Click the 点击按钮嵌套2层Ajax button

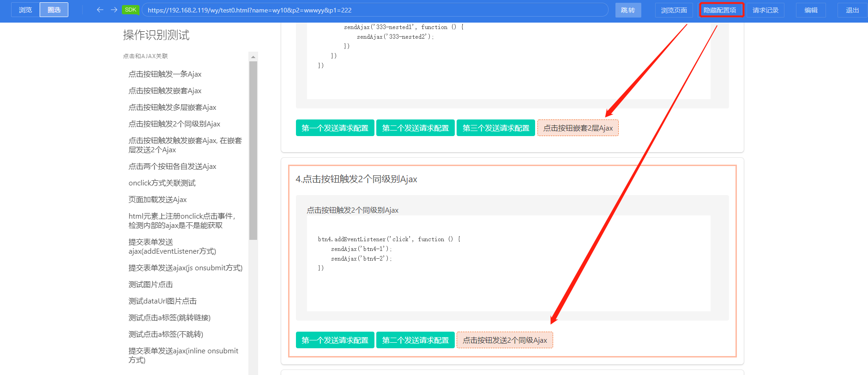click(578, 128)
